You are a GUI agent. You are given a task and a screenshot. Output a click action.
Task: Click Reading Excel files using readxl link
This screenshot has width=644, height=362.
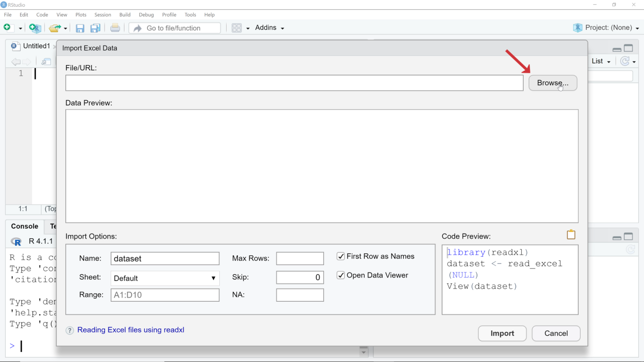[x=131, y=330]
